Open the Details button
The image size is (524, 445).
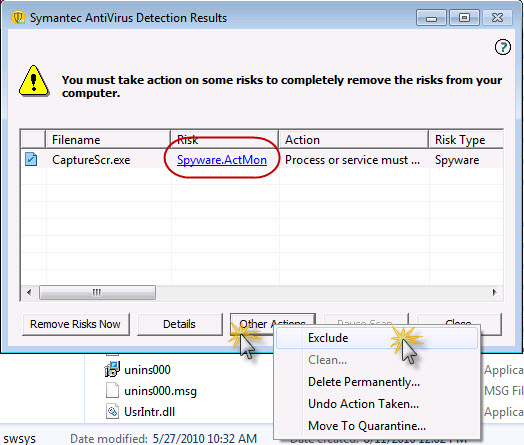click(x=179, y=324)
